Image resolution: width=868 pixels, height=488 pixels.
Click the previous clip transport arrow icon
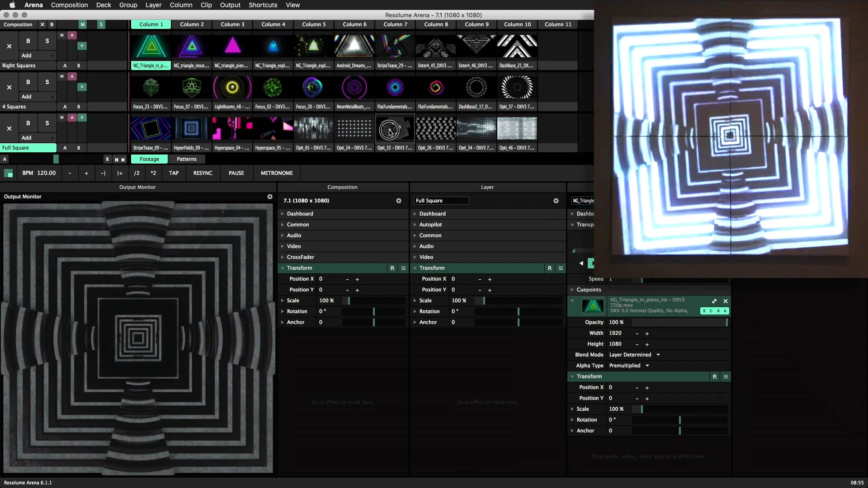click(x=581, y=263)
